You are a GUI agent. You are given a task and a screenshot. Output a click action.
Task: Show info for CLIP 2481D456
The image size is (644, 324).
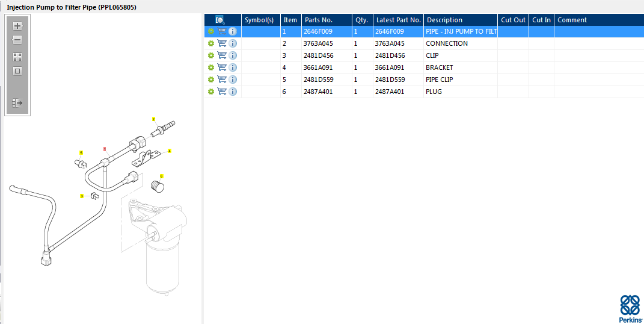(x=233, y=55)
